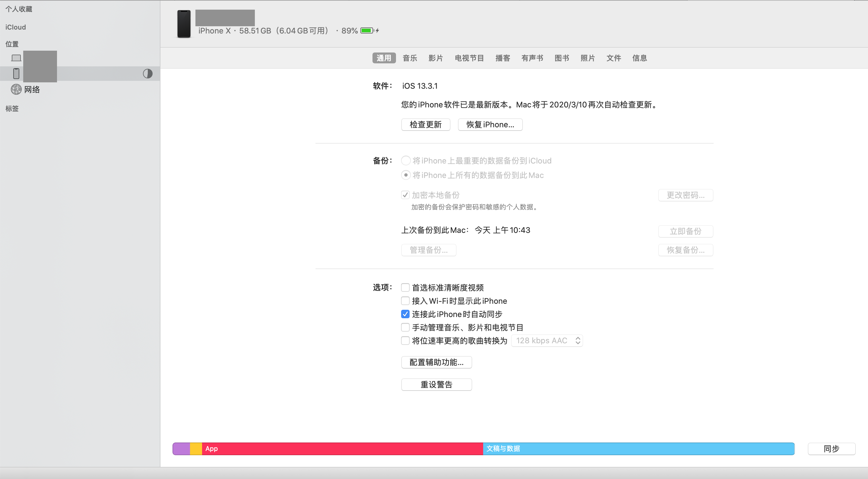This screenshot has width=868, height=479.
Task: Enable 首选标准清晰度视频 checkbox
Action: (x=405, y=287)
